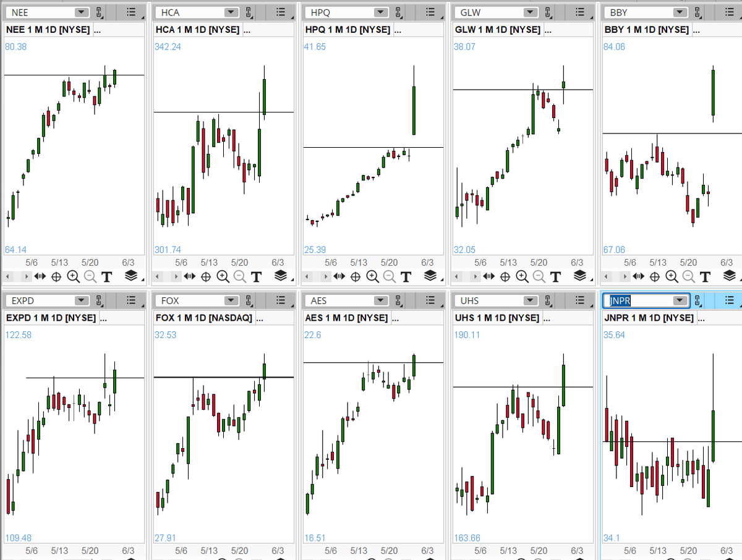
Task: Zoom in on the HPQ chart
Action: point(372,276)
